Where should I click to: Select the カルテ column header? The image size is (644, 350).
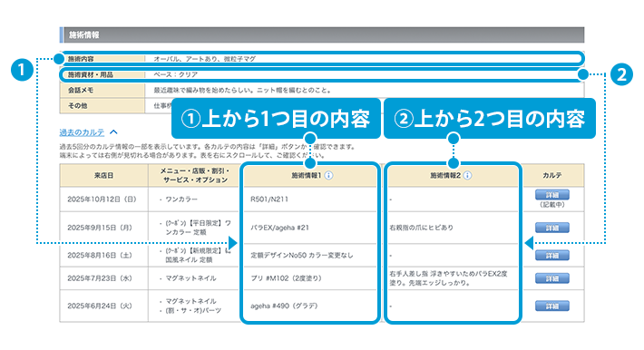click(x=552, y=175)
